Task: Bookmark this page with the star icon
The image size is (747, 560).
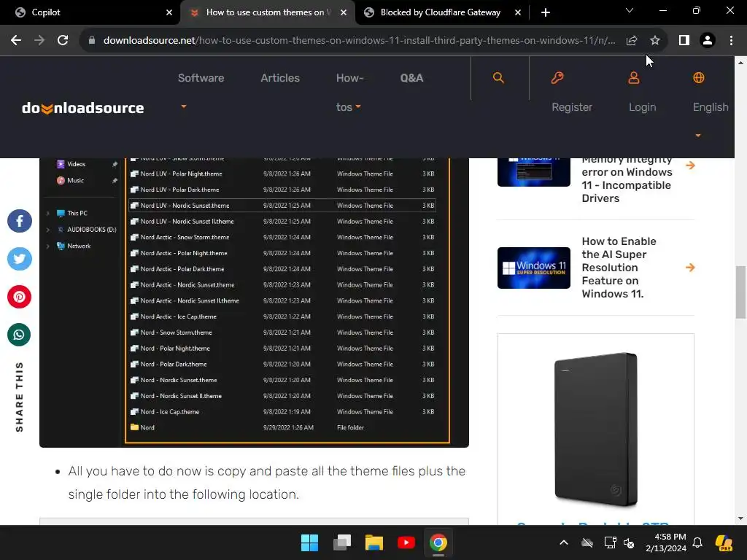Action: (x=655, y=41)
